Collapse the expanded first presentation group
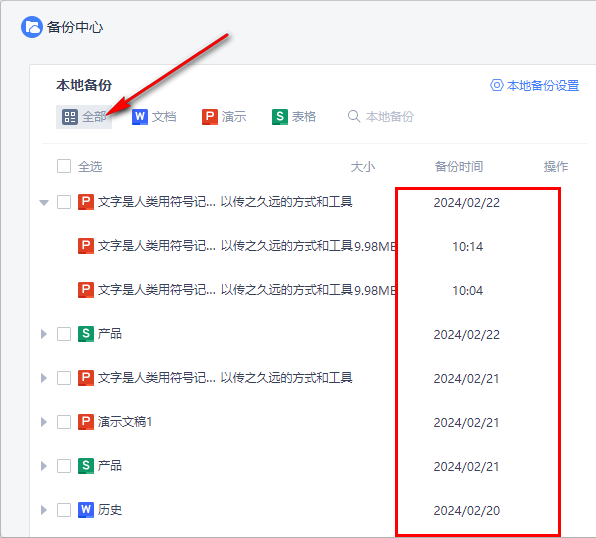The width and height of the screenshot is (596, 538). [x=44, y=202]
